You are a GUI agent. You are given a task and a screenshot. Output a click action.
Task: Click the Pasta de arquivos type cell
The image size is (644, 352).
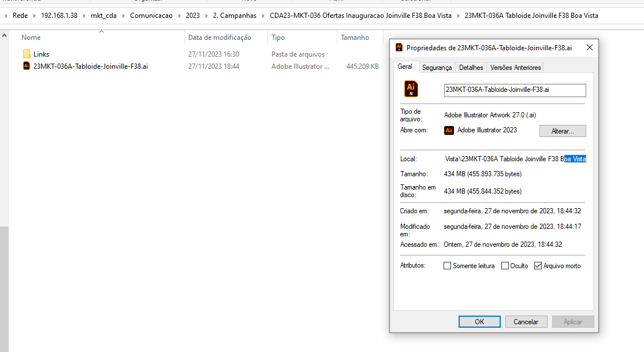coord(298,54)
